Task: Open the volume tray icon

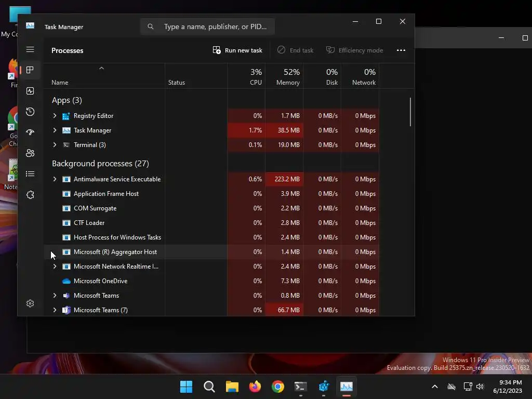Action: click(x=480, y=387)
